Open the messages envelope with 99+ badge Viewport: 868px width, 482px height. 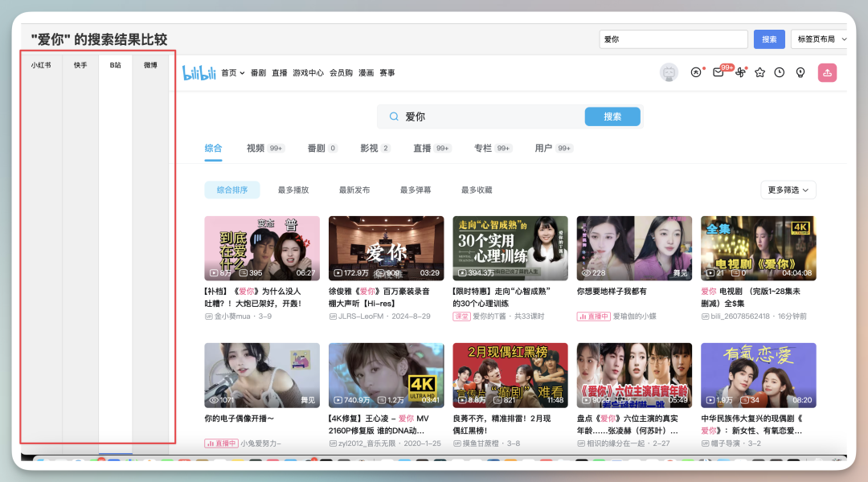tap(719, 72)
